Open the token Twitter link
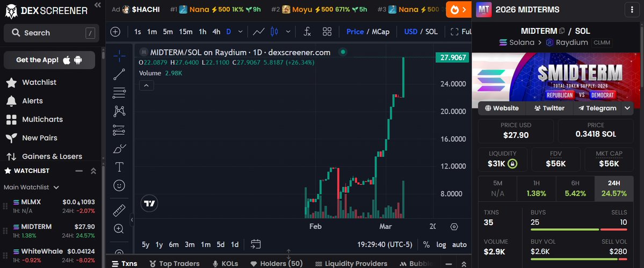This screenshot has height=268, width=644. (549, 108)
